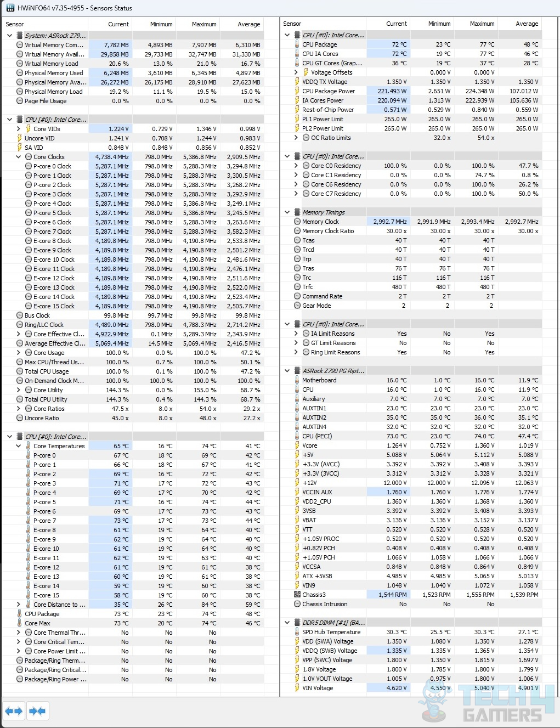Click the lightning icon beside VIN Voltage
The height and width of the screenshot is (728, 560).
pos(297,688)
